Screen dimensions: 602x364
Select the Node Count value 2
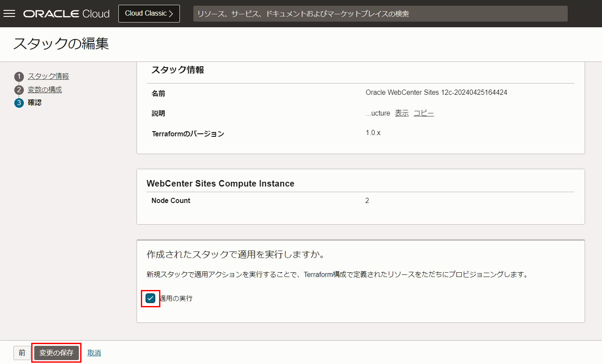click(367, 201)
